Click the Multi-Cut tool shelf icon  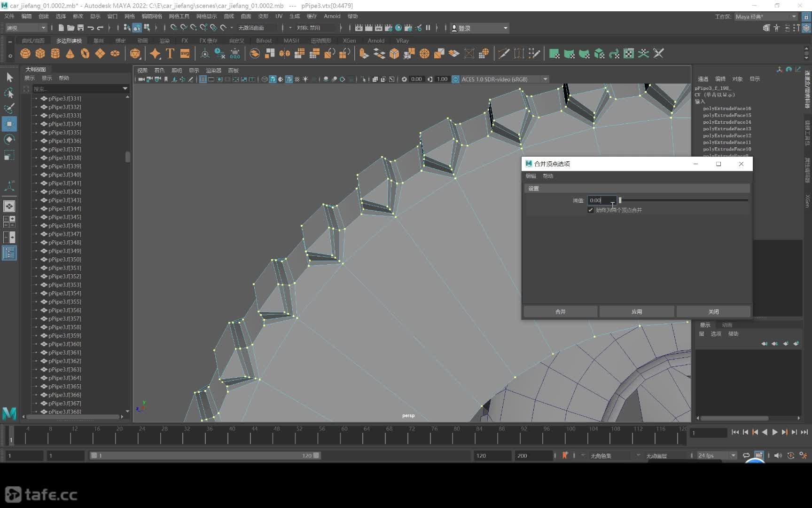click(x=504, y=54)
